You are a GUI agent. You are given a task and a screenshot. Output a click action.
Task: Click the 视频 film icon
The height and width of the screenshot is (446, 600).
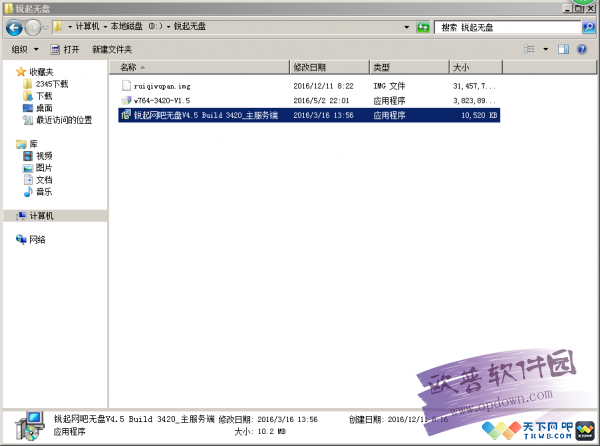pyautogui.click(x=28, y=156)
